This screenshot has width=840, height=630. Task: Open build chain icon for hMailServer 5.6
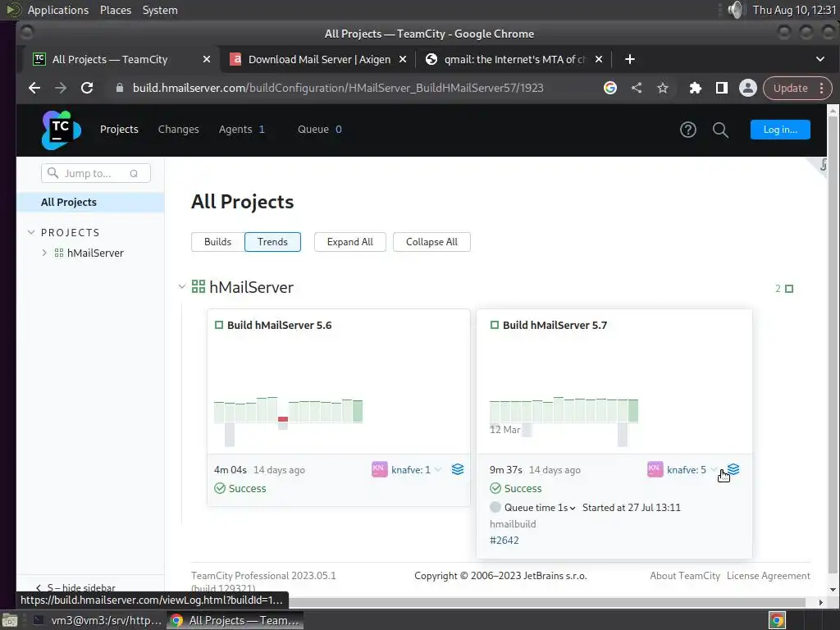458,470
